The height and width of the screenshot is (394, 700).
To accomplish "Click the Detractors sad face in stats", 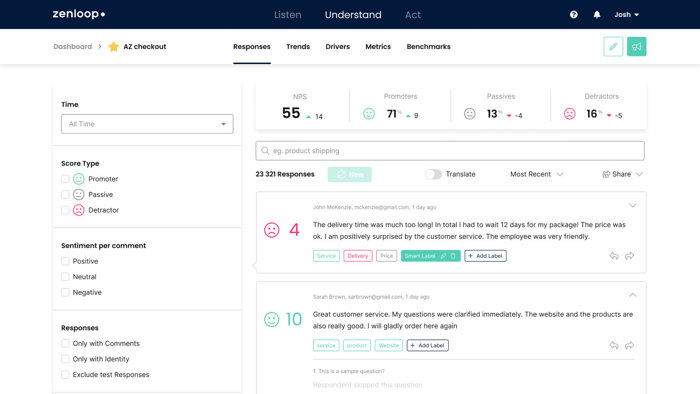I will coord(570,114).
